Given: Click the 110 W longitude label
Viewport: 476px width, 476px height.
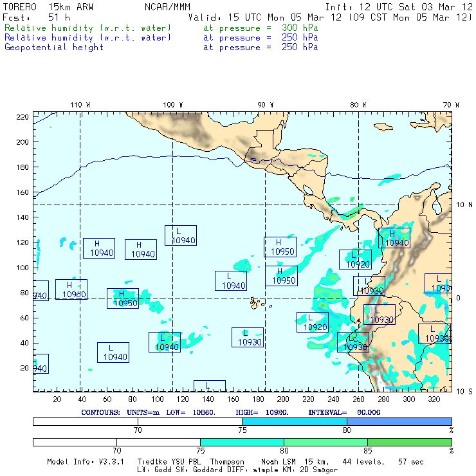Looking at the screenshot, I should (80, 105).
